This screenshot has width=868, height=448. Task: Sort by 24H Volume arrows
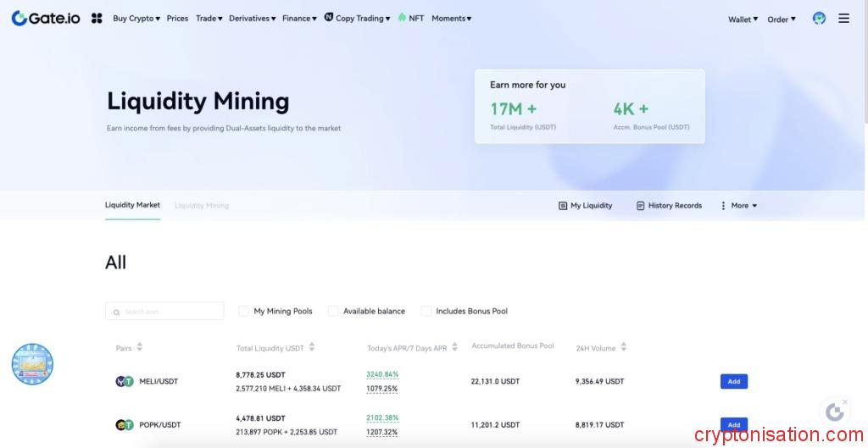pos(623,346)
